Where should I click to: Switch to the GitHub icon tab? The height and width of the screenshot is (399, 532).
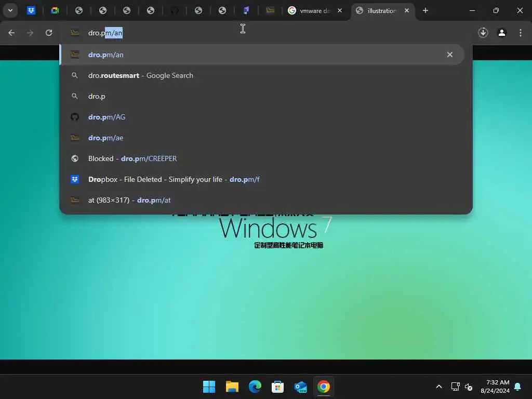click(x=175, y=10)
